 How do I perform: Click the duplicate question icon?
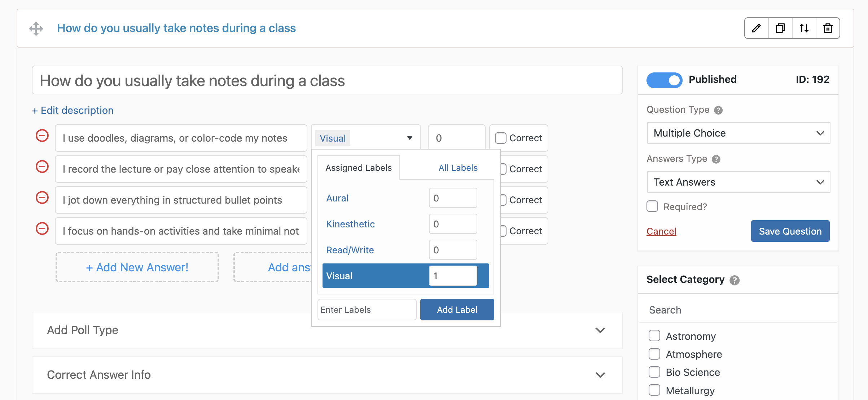[780, 28]
